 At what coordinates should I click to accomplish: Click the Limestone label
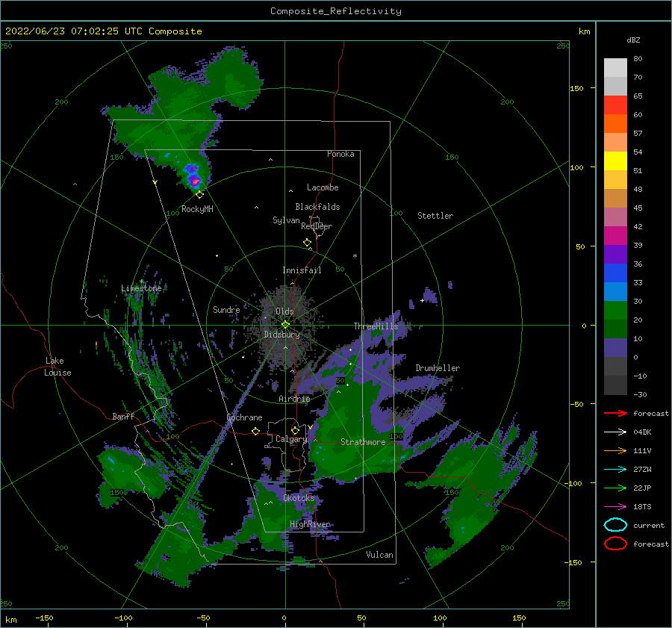[x=141, y=288]
